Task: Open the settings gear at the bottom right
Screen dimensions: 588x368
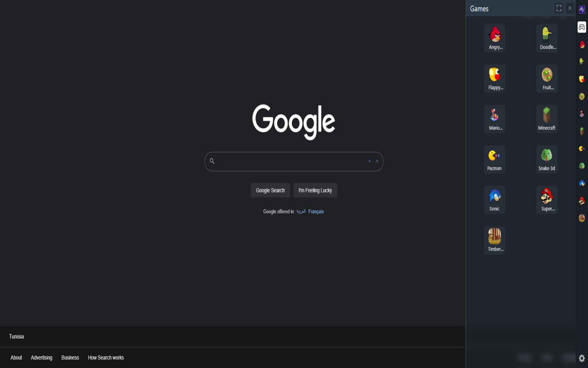Action: click(582, 358)
